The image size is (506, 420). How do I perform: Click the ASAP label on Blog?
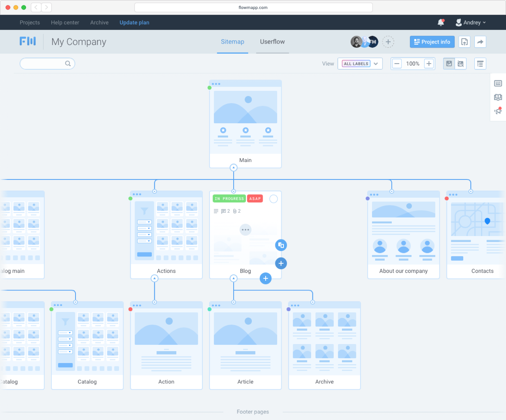(255, 198)
